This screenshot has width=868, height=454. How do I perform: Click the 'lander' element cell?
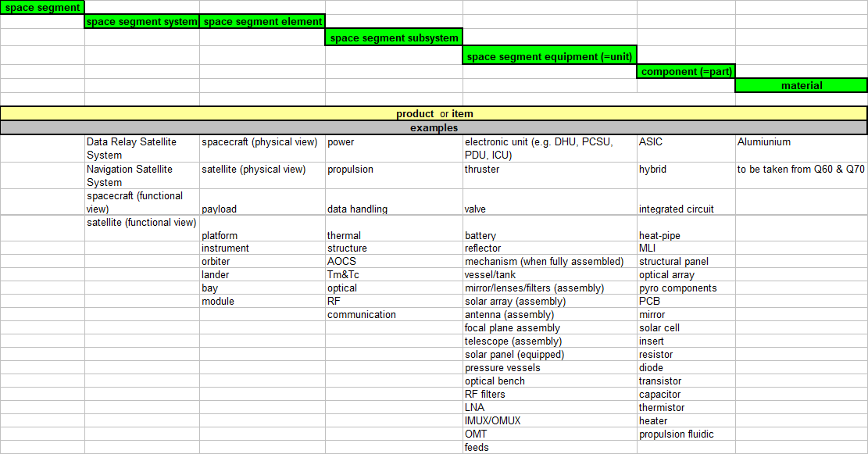(x=263, y=274)
